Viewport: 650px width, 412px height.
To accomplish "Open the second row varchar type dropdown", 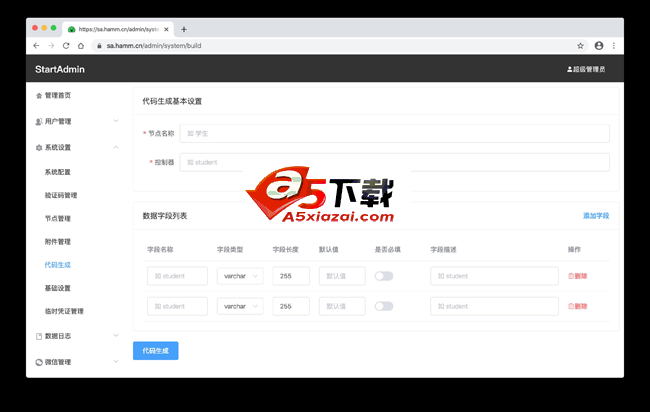I will coord(240,306).
